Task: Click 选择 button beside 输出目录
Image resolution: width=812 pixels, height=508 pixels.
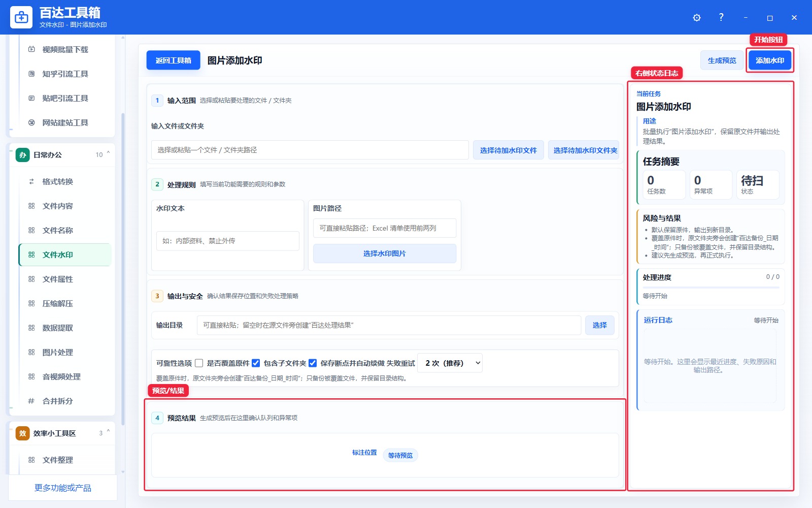Action: (600, 325)
